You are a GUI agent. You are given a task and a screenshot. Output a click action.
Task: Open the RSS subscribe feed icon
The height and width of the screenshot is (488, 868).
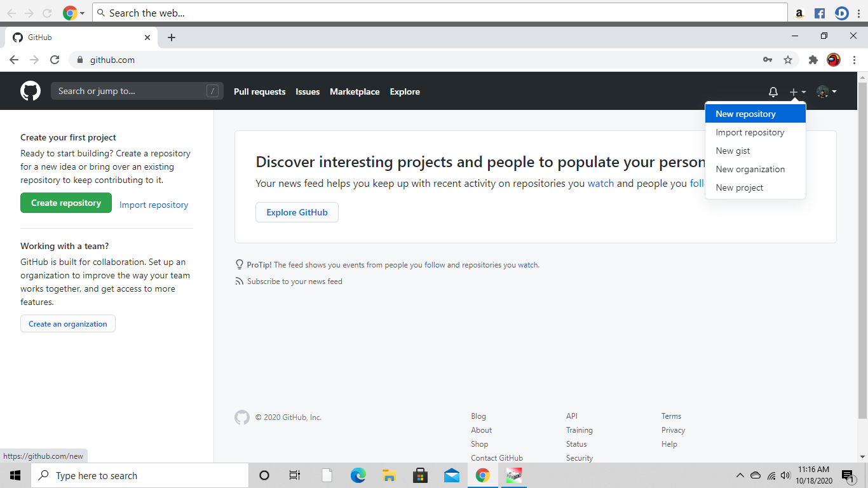pos(240,281)
